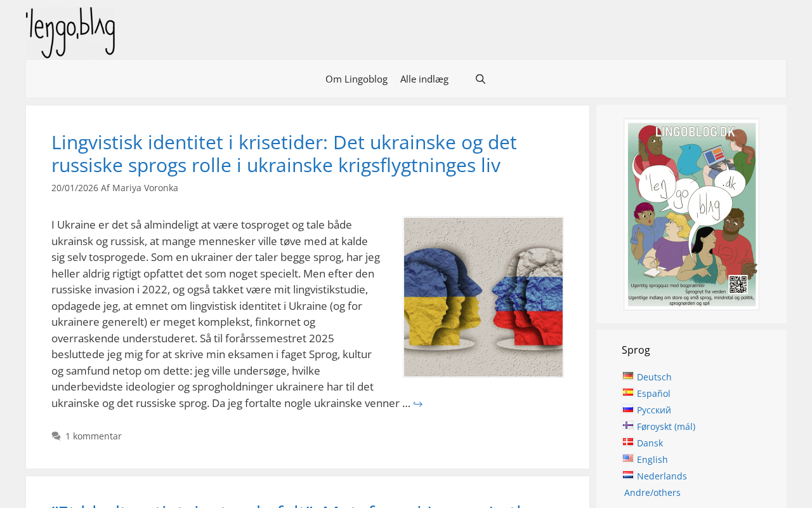Click the Russian flag icon
The height and width of the screenshot is (508, 812).
pos(628,409)
